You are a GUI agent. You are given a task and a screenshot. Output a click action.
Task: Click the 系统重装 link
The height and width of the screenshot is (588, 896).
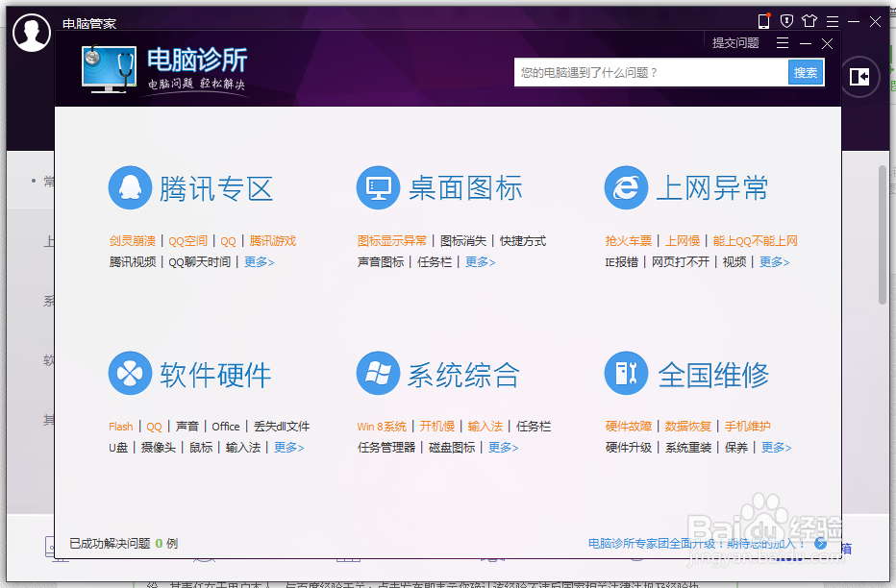(x=688, y=448)
